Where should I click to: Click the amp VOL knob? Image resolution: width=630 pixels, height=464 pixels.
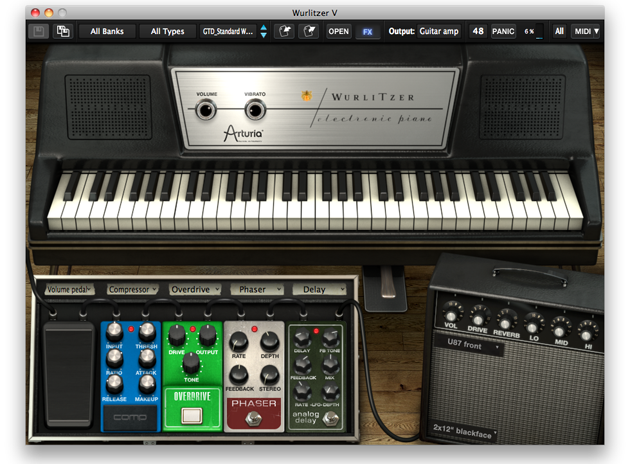pyautogui.click(x=452, y=315)
